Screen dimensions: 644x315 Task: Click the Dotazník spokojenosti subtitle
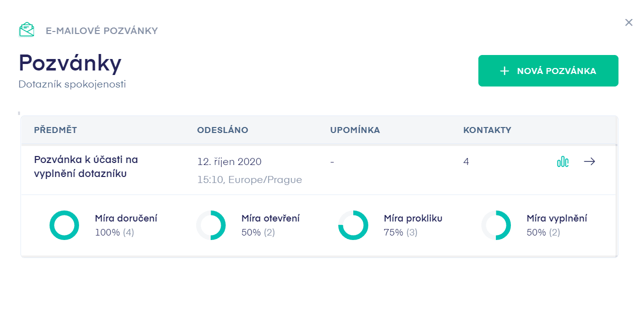pos(72,84)
